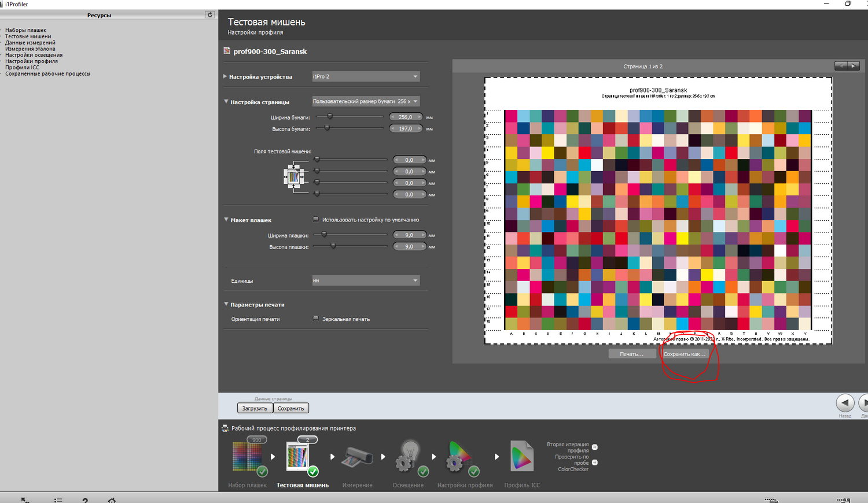
Task: Open the Единицы units dropdown
Action: pyautogui.click(x=365, y=280)
